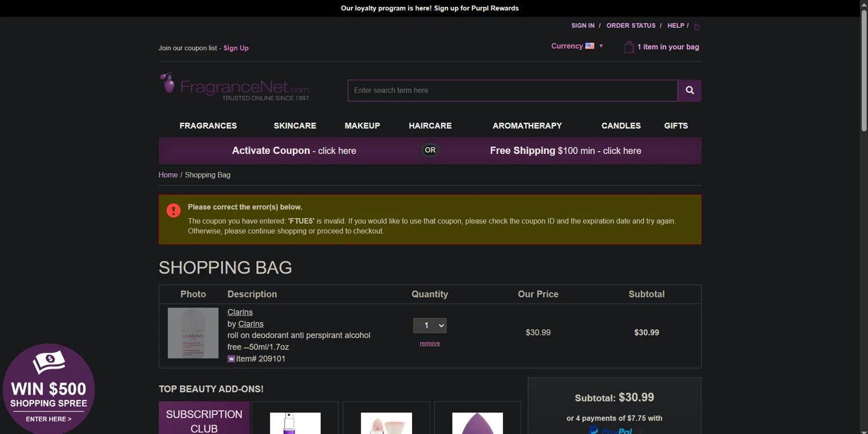This screenshot has width=868, height=434.
Task: Click the FragranceNet perfume bottle logo
Action: [x=167, y=83]
